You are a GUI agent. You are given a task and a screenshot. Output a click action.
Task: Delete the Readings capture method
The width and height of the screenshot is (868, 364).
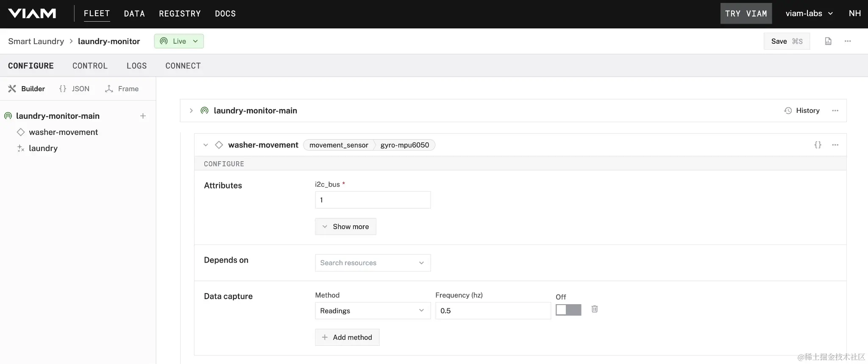tap(595, 309)
